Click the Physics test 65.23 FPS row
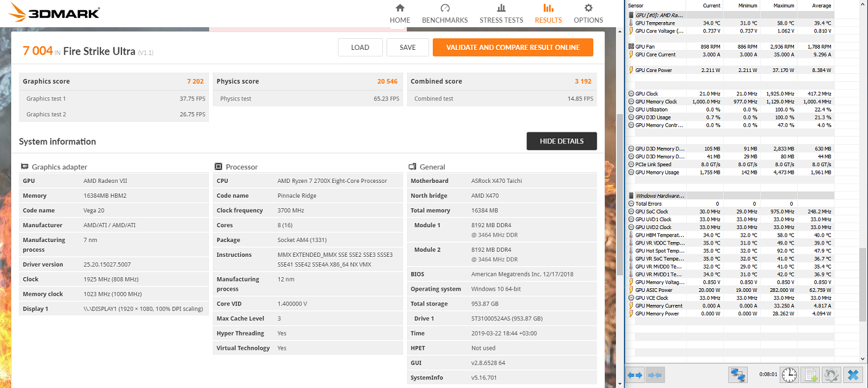This screenshot has width=868, height=388. pos(308,99)
